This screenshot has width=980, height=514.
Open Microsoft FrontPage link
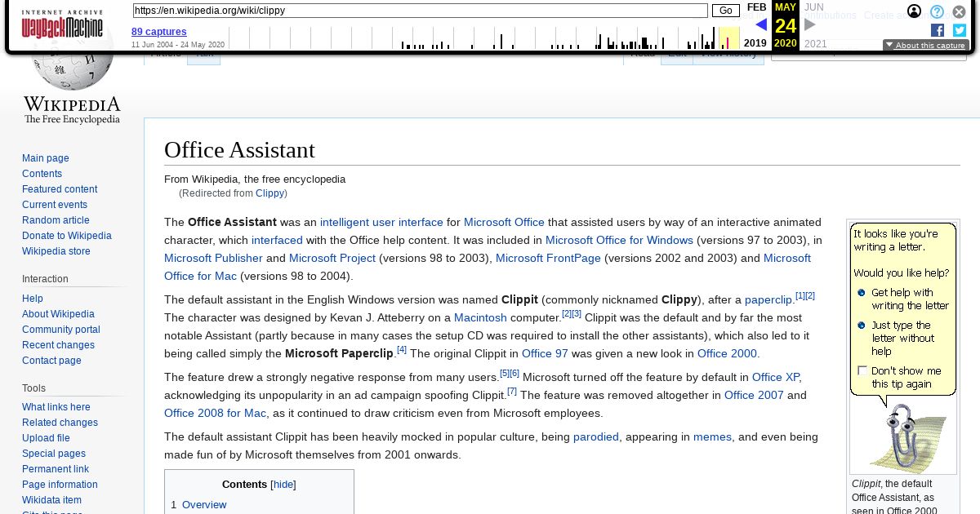(548, 258)
